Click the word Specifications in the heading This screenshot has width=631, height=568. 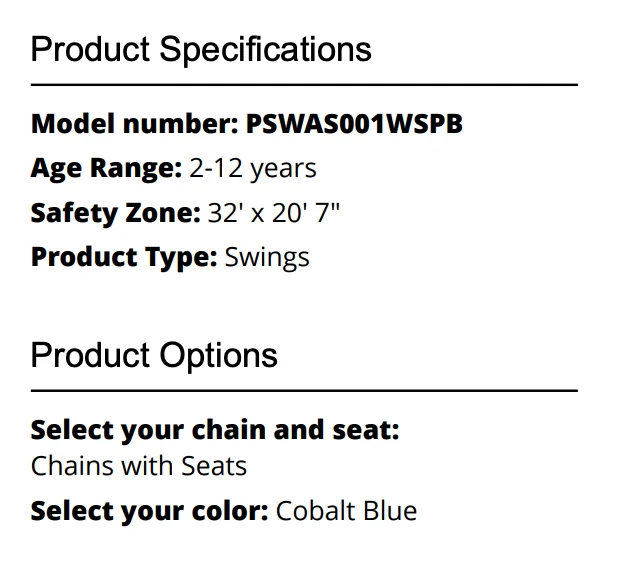click(265, 50)
